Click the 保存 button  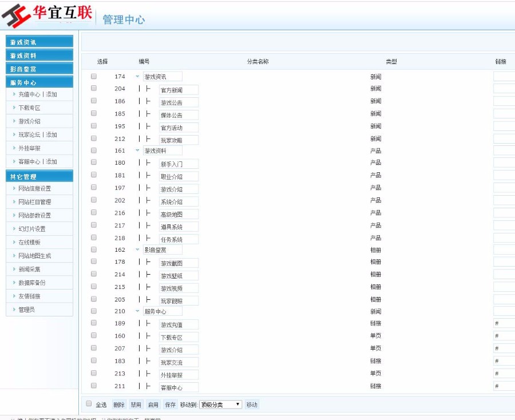click(x=170, y=405)
